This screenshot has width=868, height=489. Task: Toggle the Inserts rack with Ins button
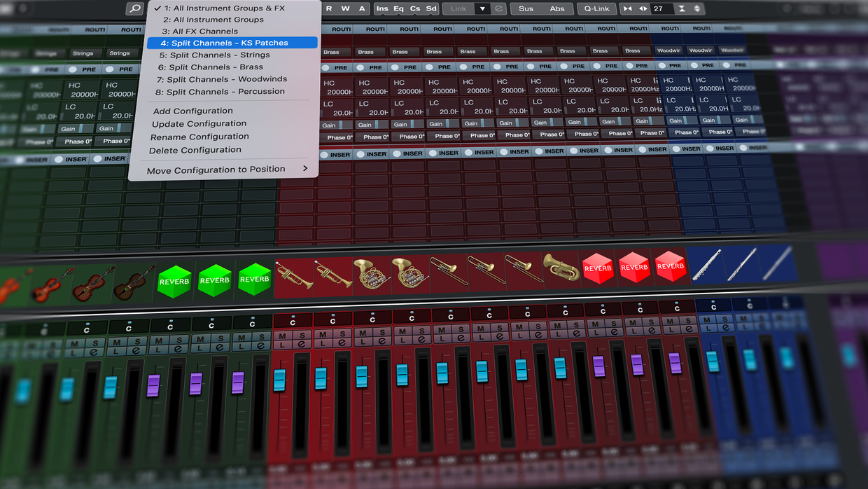click(x=381, y=8)
